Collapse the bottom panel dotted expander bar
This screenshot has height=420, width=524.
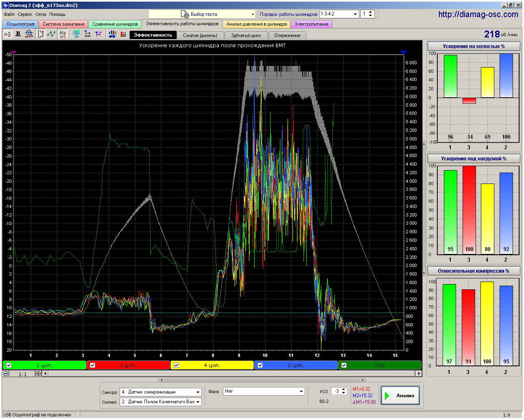tap(263, 380)
